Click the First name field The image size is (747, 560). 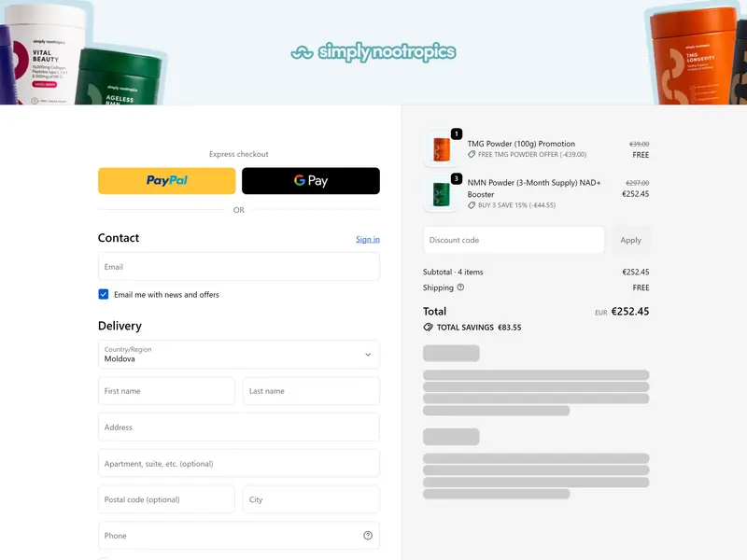click(x=166, y=391)
